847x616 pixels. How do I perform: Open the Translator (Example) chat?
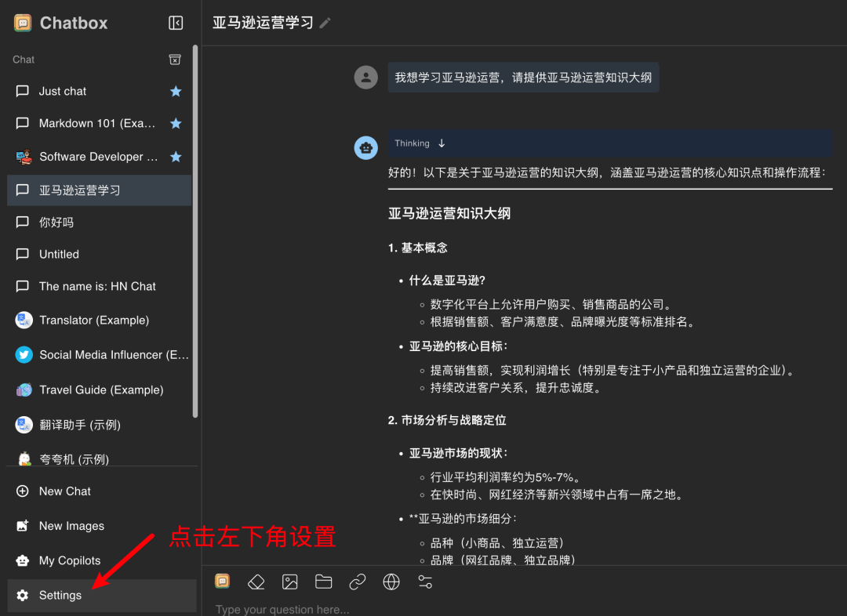pos(100,320)
